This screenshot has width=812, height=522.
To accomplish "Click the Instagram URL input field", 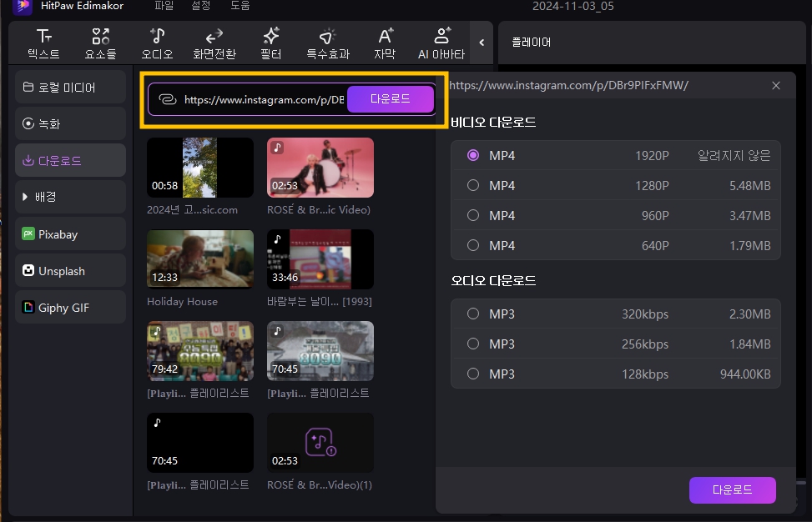I will point(264,99).
